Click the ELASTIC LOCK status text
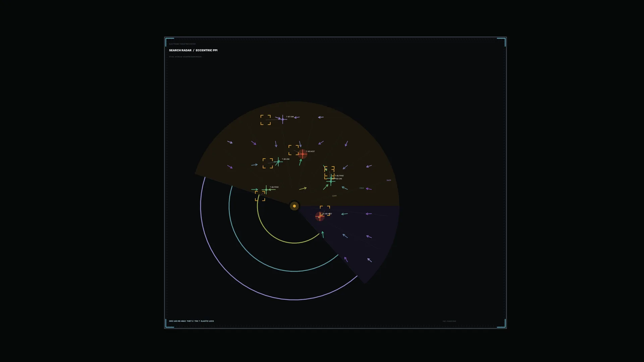This screenshot has height=362, width=644. 207,321
